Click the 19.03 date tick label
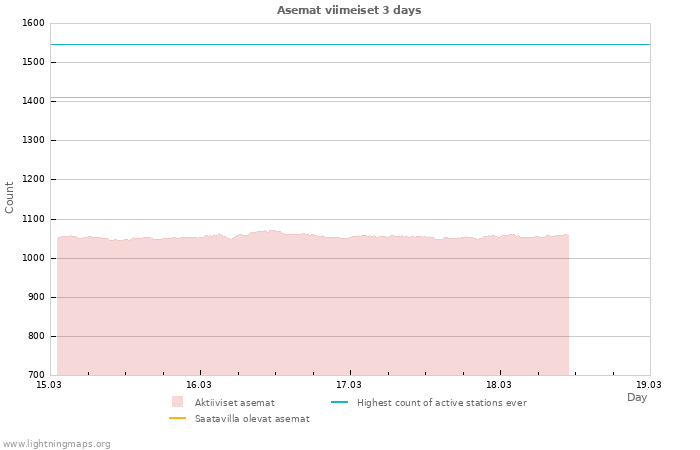 point(649,384)
